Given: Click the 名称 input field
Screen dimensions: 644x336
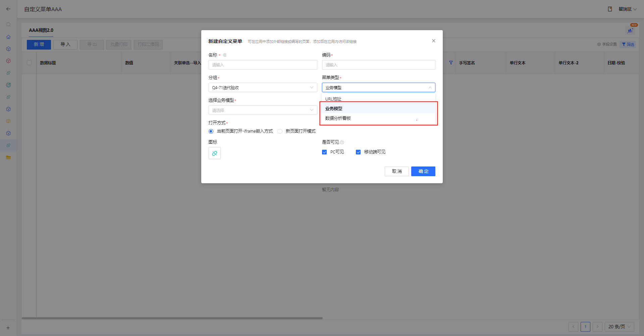Looking at the screenshot, I should [263, 65].
